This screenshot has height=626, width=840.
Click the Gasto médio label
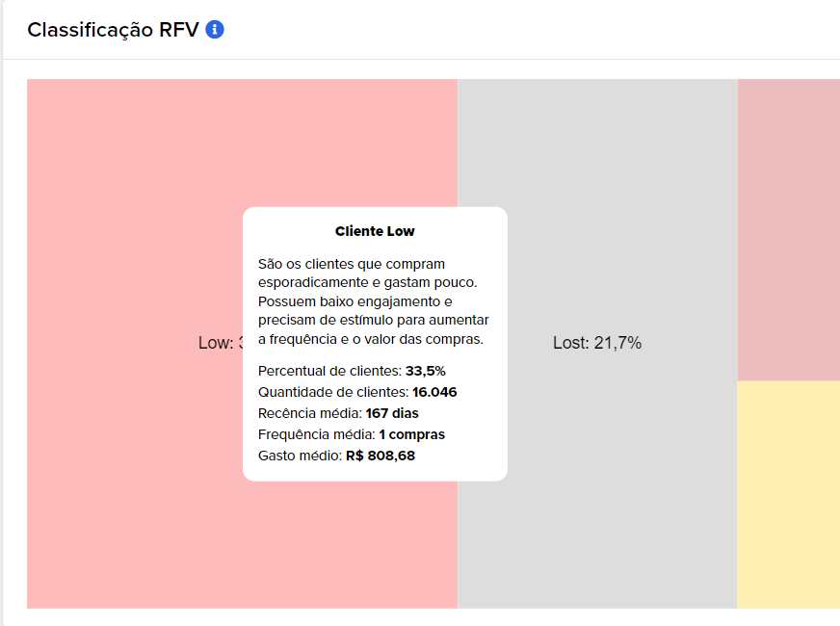coord(300,456)
